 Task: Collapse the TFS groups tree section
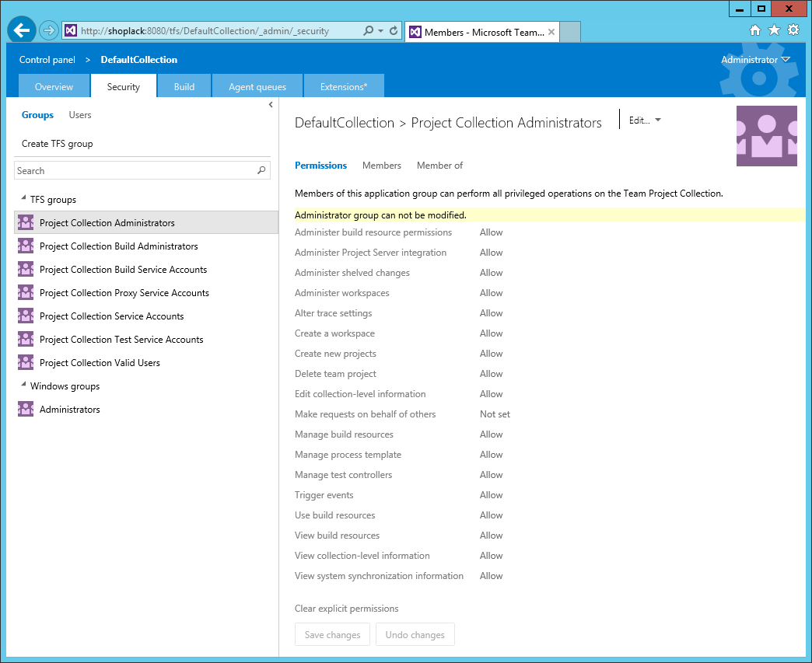click(22, 200)
